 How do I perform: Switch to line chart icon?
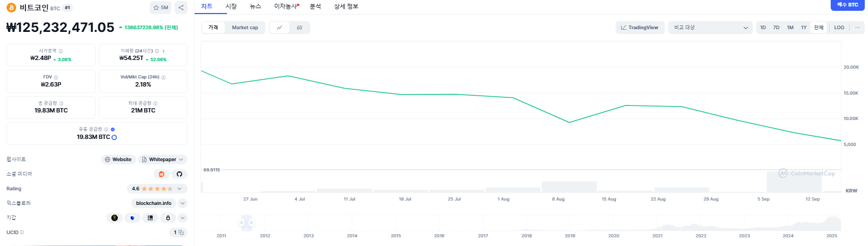coord(279,28)
